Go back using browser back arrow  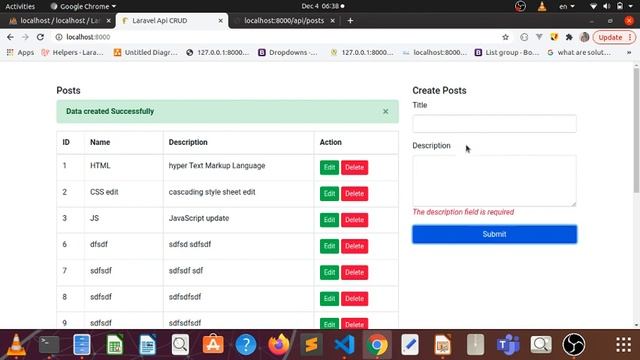click(10, 37)
